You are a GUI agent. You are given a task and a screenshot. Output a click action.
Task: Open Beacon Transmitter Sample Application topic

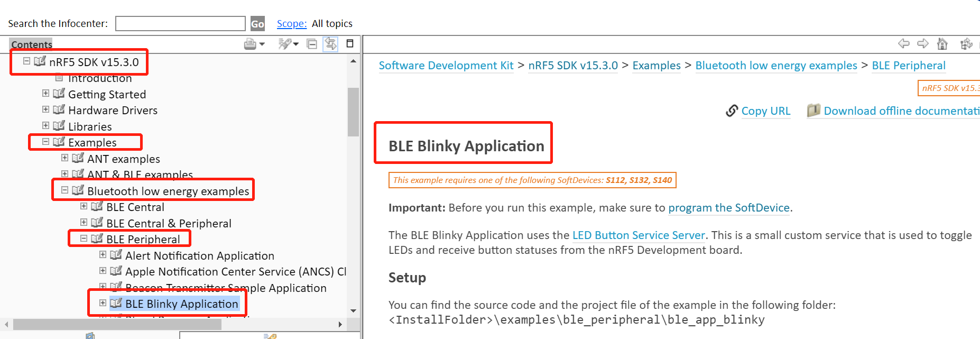(x=226, y=288)
